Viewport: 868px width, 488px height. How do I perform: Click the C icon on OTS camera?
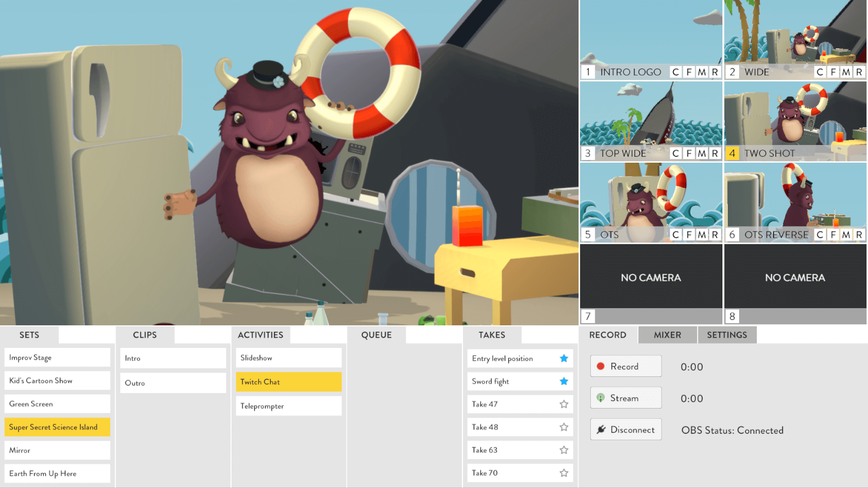tap(676, 235)
